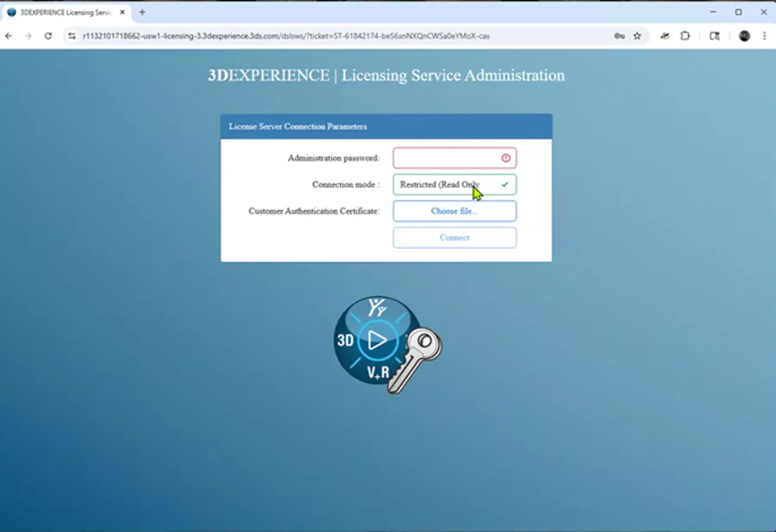Click the extension icon left of Extensions puzzle
Viewport: 776px width, 532px height.
[x=665, y=35]
